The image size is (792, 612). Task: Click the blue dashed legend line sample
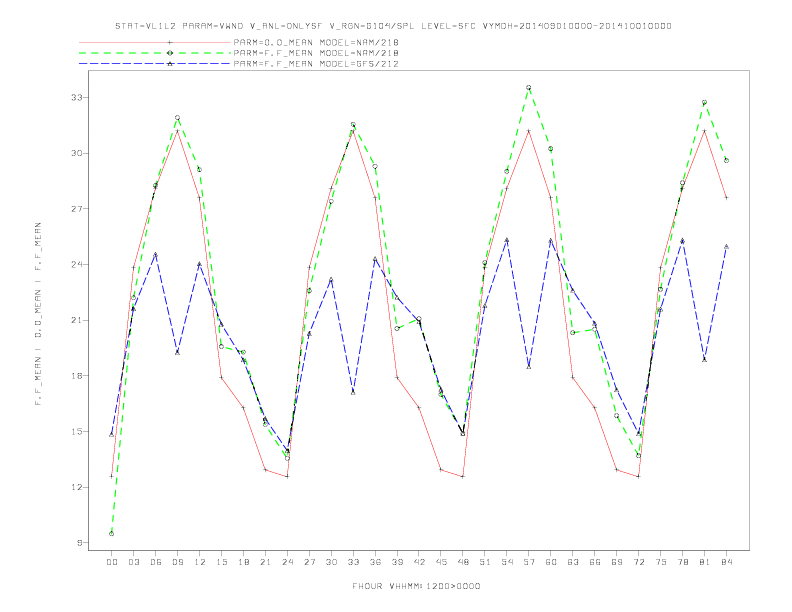[155, 64]
